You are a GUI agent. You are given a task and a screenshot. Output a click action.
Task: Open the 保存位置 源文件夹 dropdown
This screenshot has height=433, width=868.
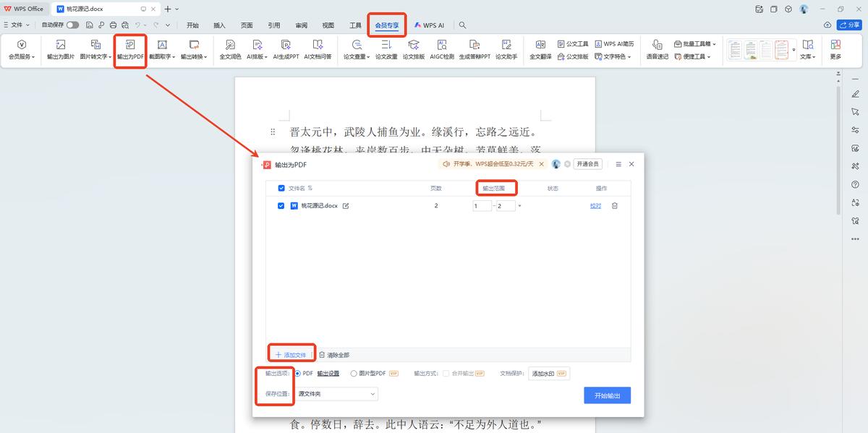point(335,393)
